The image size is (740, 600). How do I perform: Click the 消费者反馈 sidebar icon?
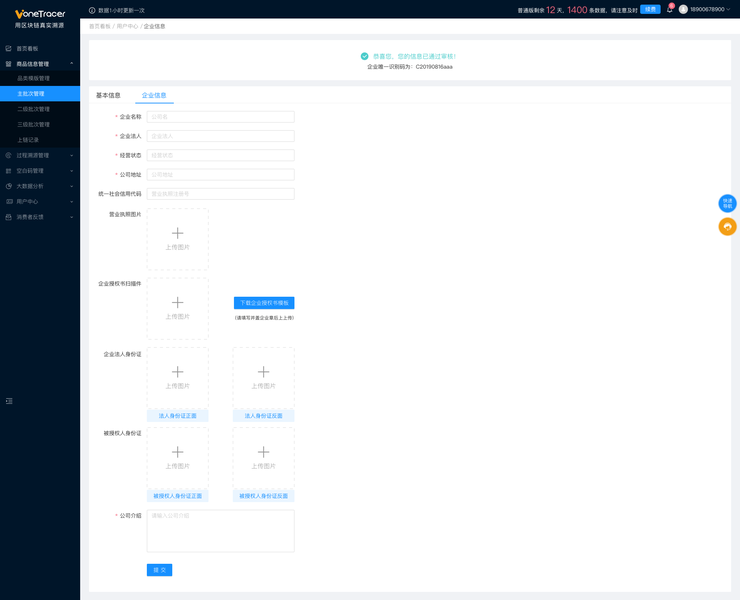8,217
